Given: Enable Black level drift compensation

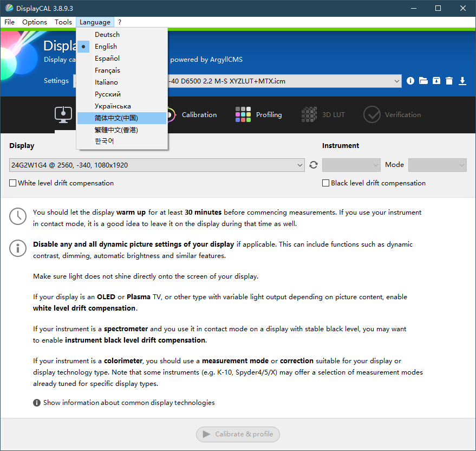Looking at the screenshot, I should point(325,183).
